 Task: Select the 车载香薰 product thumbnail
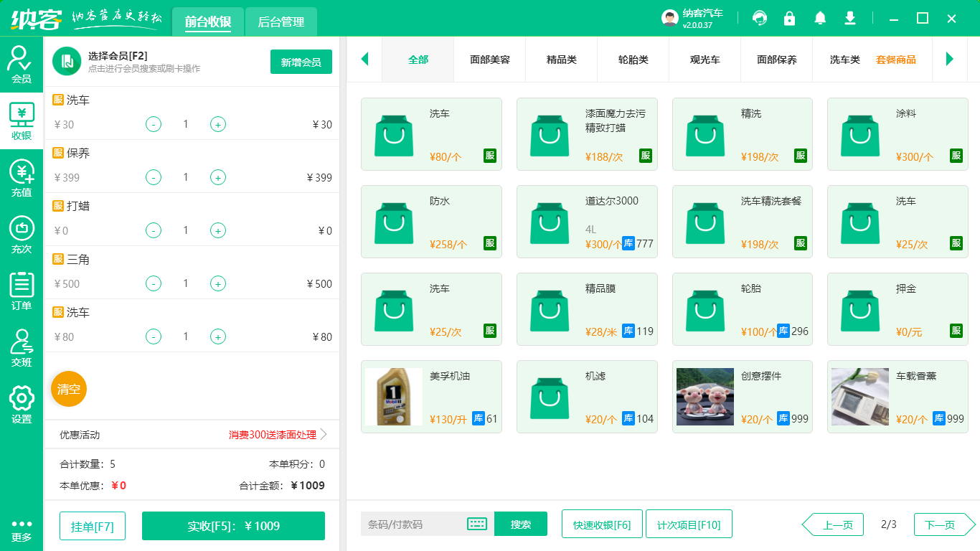(x=860, y=397)
